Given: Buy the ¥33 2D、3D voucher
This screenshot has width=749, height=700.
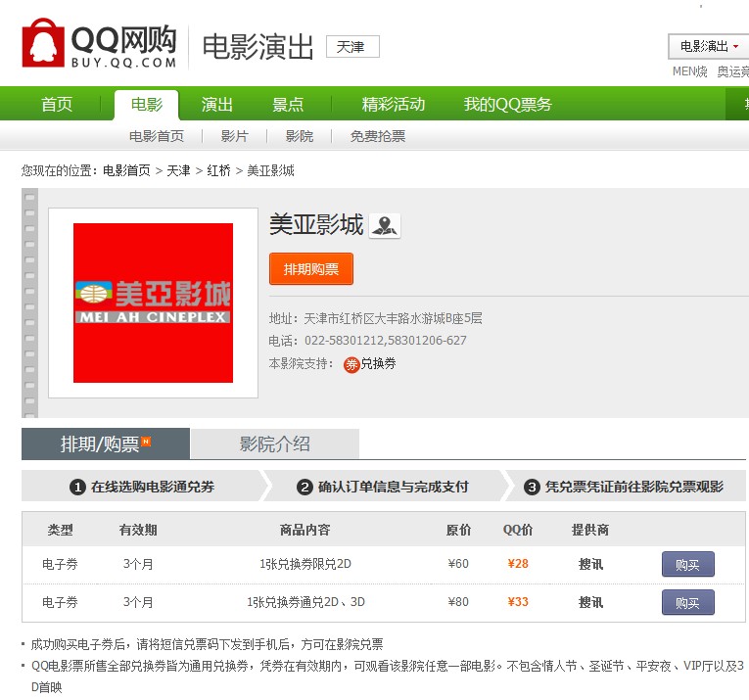Looking at the screenshot, I should click(x=688, y=603).
